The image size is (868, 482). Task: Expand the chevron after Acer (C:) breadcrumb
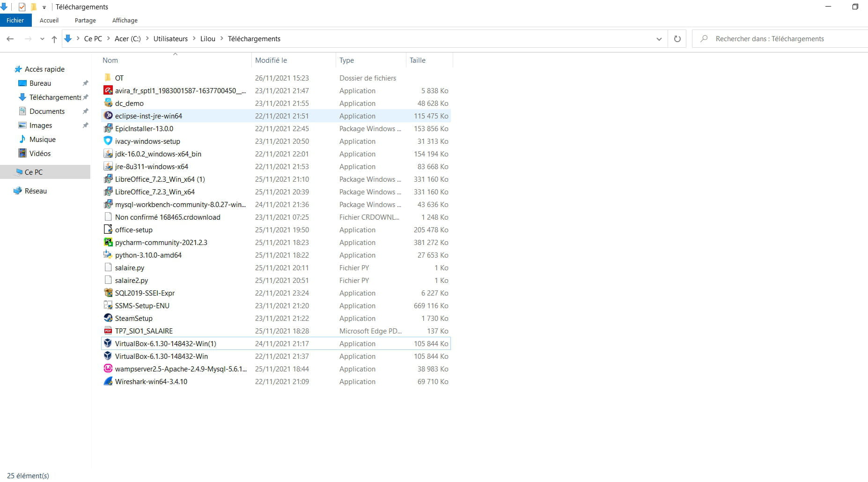coord(147,39)
